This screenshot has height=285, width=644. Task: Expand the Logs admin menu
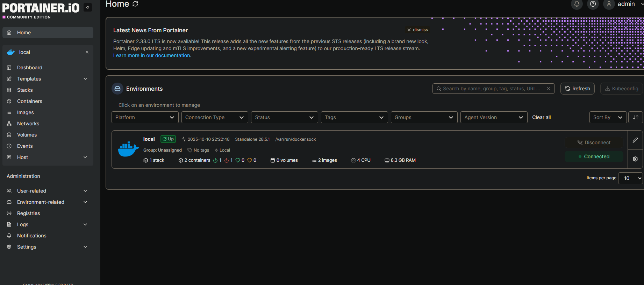(x=48, y=224)
